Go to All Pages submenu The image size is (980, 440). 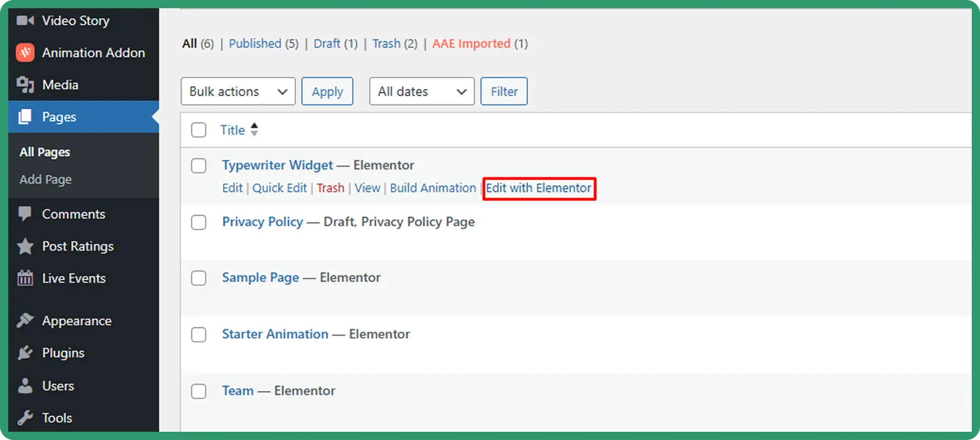[45, 152]
